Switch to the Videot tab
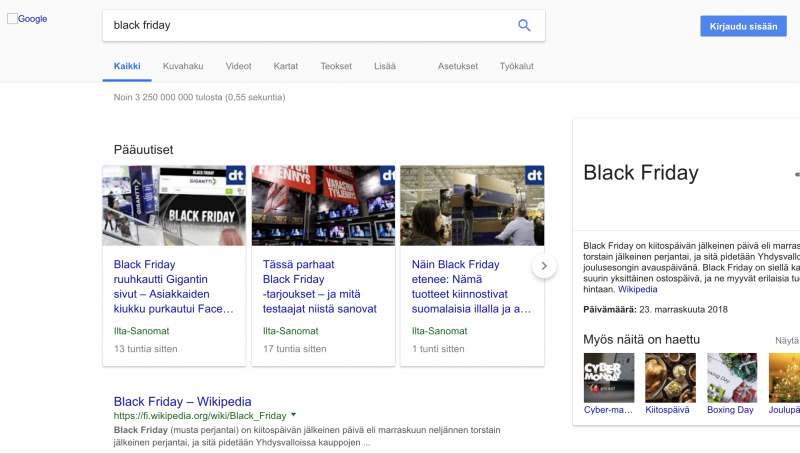 [238, 66]
